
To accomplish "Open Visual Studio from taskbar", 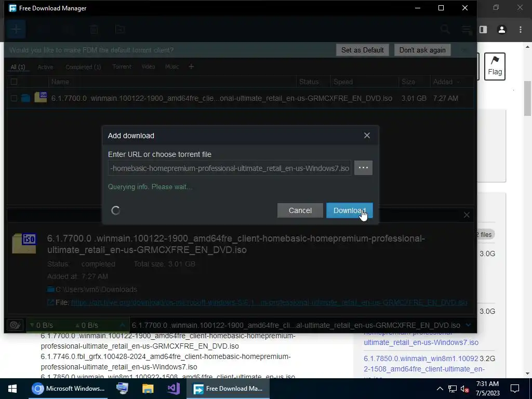I will pos(173,389).
